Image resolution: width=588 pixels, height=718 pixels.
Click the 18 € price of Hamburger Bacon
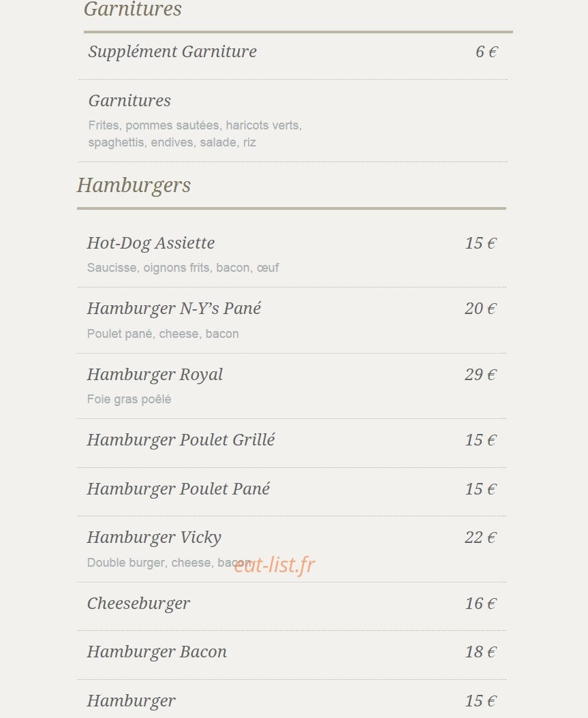click(480, 652)
